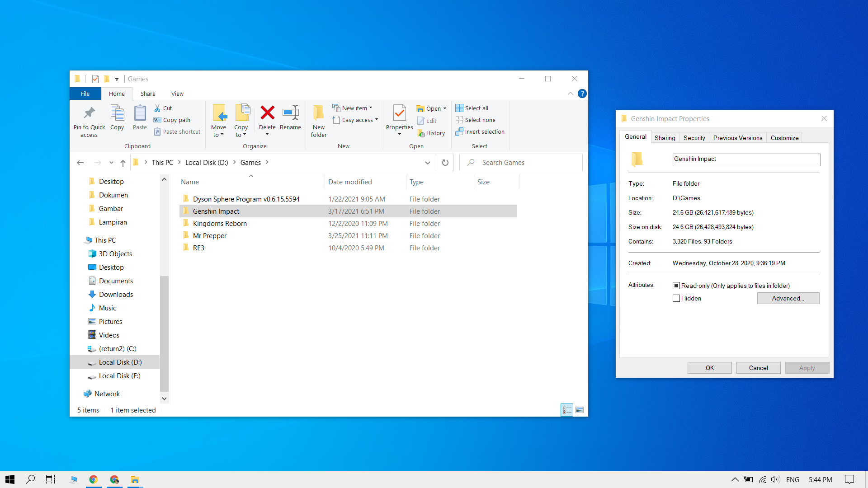Open Recent locations dropdown arrow

[111, 163]
